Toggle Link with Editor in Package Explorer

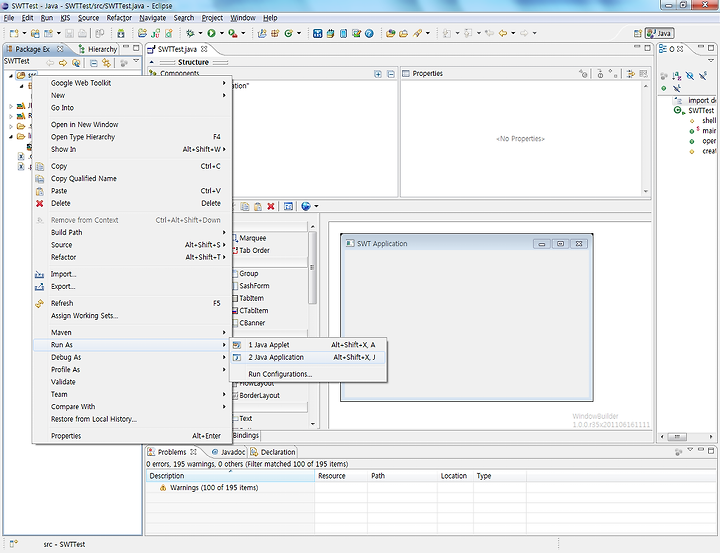106,63
